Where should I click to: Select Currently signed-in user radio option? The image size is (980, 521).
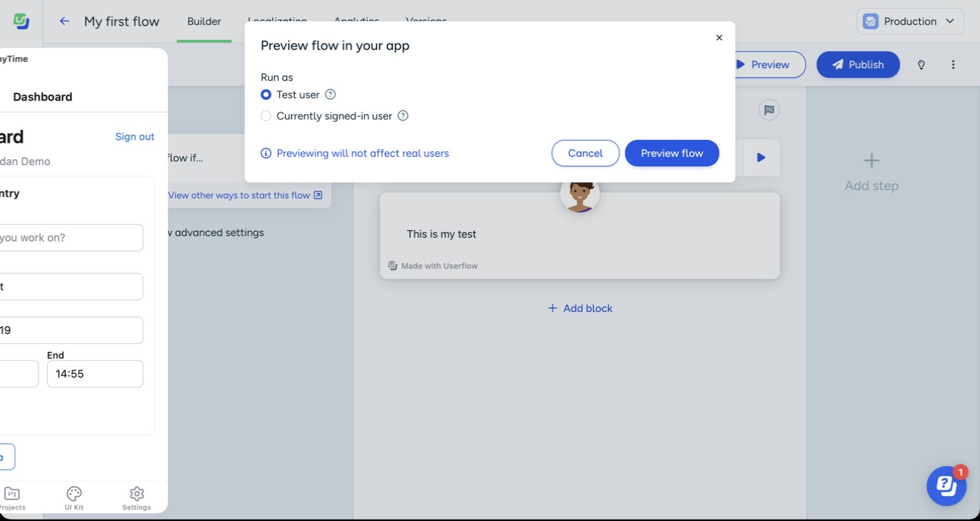pos(266,116)
